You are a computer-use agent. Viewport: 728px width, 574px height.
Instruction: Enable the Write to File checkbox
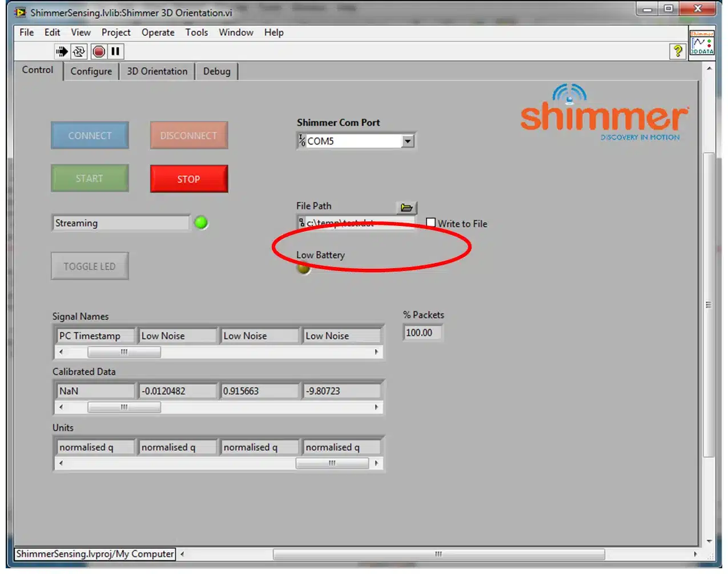(x=431, y=223)
